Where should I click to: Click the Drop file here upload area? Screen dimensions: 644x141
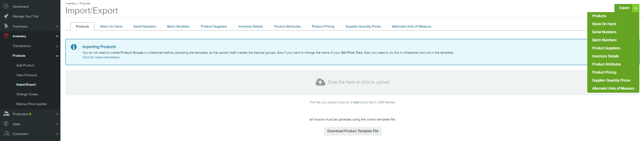[353, 82]
